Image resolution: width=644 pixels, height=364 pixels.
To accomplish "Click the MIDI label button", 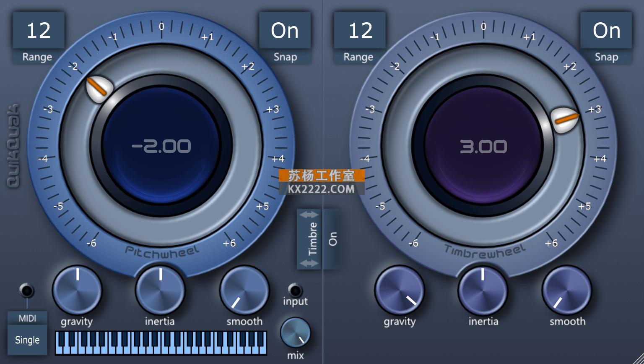I will [x=27, y=319].
